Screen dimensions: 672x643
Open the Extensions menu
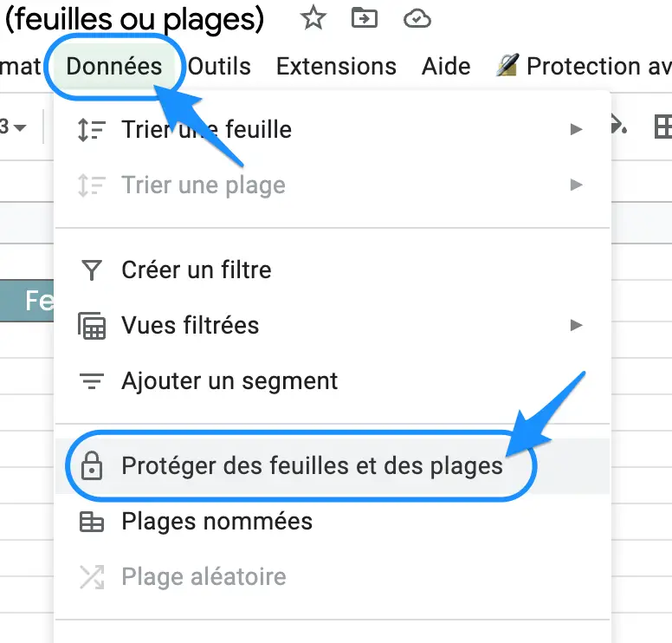336,67
